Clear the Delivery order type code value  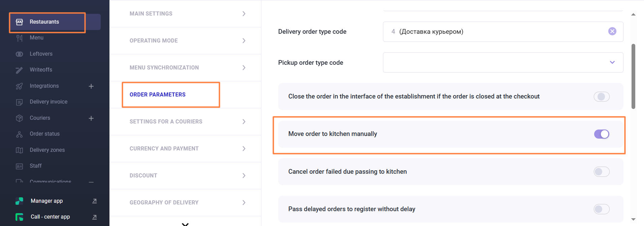click(x=612, y=31)
